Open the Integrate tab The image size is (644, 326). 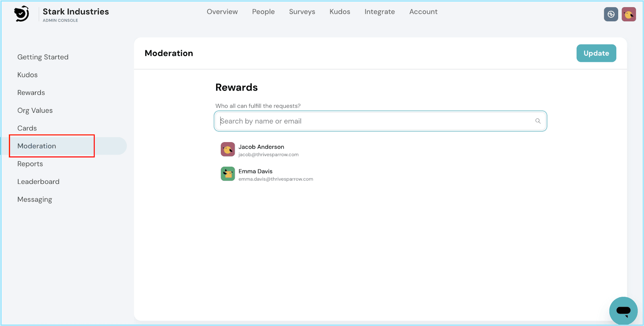point(380,12)
